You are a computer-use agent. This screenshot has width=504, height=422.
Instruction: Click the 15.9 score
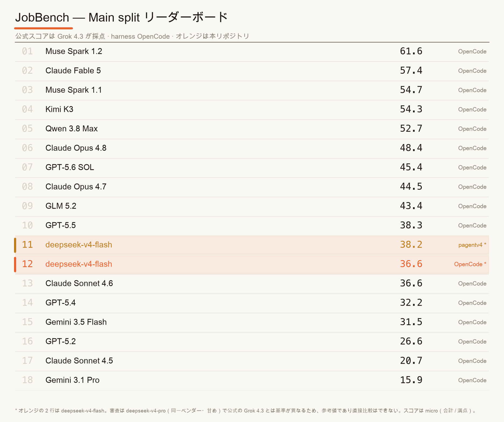411,380
